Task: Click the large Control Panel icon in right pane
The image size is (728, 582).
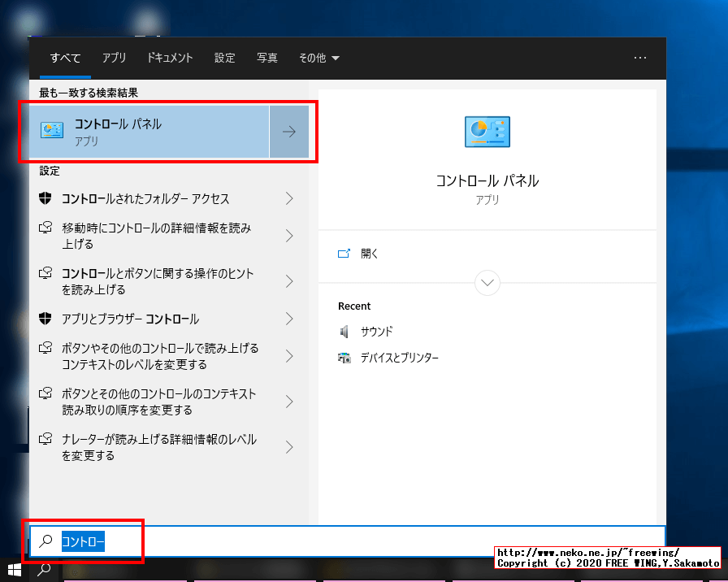Action: click(487, 132)
